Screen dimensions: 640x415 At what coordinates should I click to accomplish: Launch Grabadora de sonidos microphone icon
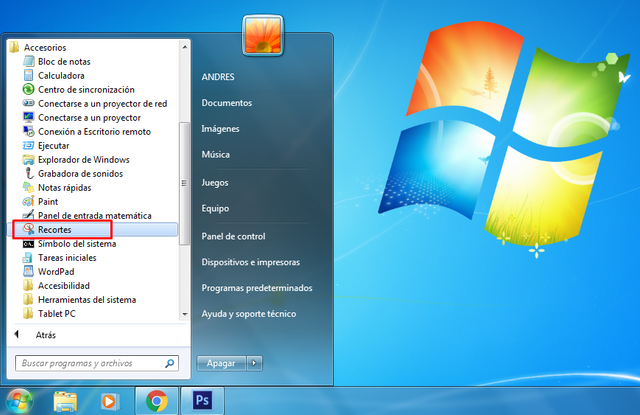point(29,173)
